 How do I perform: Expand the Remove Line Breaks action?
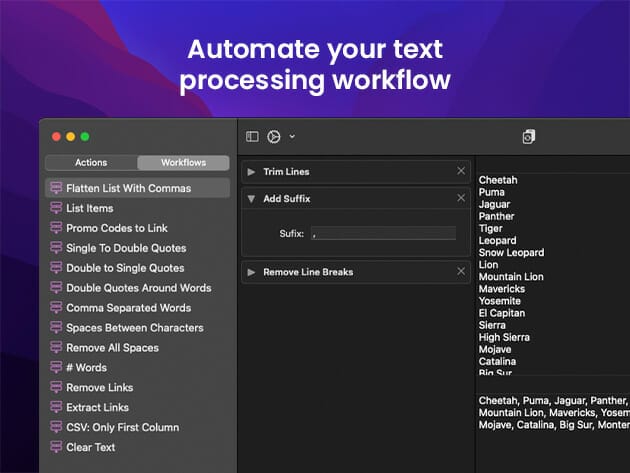pos(251,272)
